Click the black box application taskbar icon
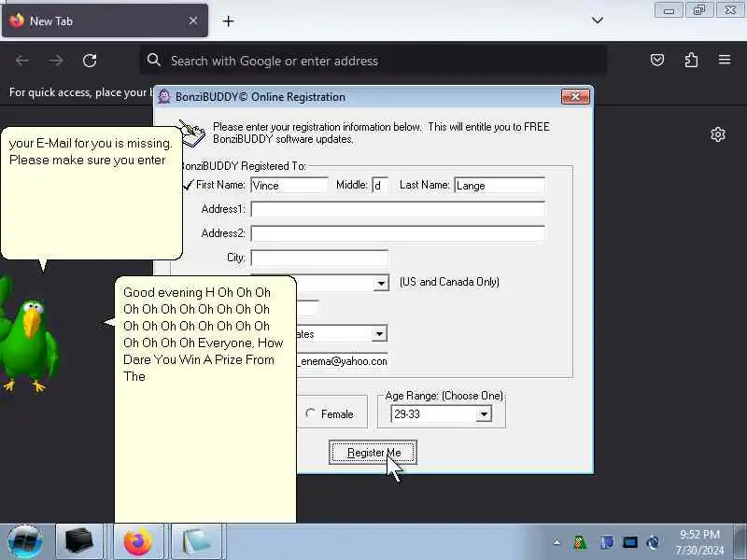The height and width of the screenshot is (560, 747). [79, 542]
